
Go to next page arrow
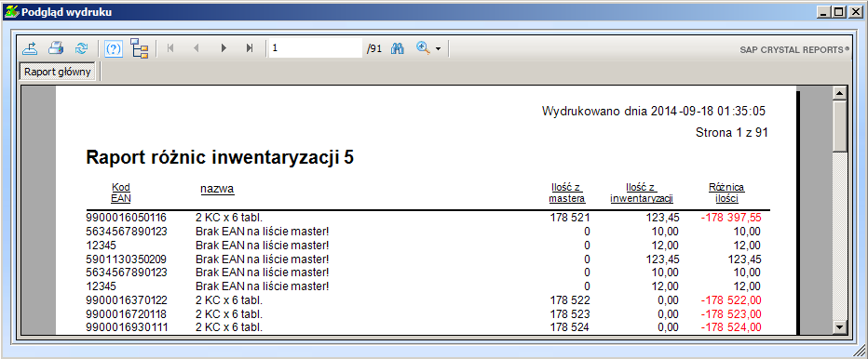tap(224, 48)
